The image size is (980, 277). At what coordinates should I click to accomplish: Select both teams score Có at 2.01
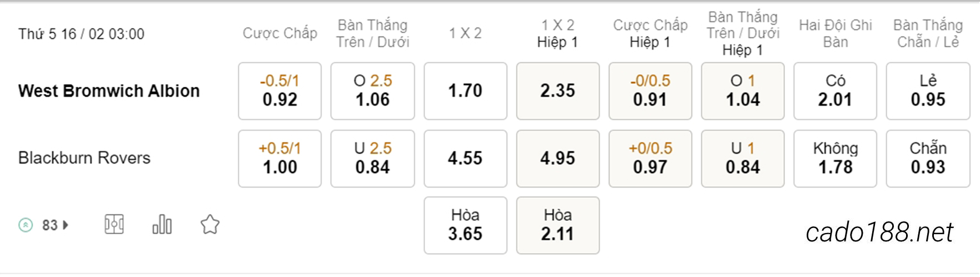click(836, 91)
